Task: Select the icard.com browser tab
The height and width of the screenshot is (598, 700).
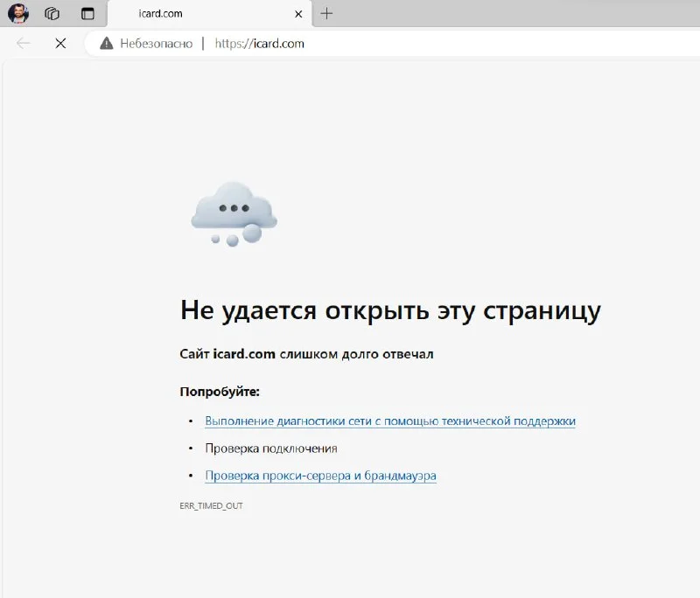Action: [x=192, y=14]
